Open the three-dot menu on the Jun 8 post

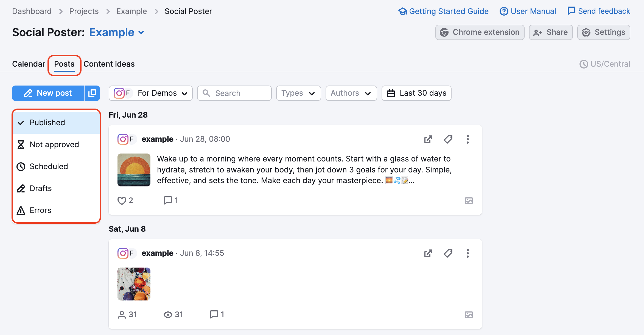tap(467, 253)
